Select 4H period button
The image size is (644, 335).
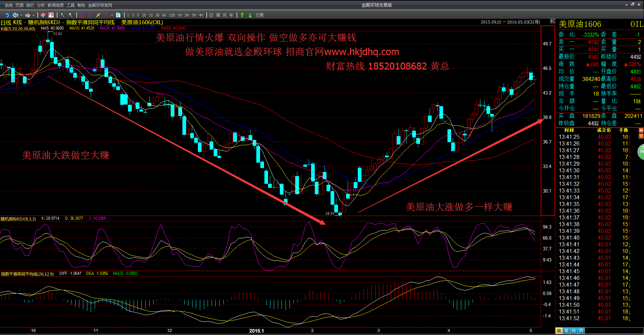(201, 15)
